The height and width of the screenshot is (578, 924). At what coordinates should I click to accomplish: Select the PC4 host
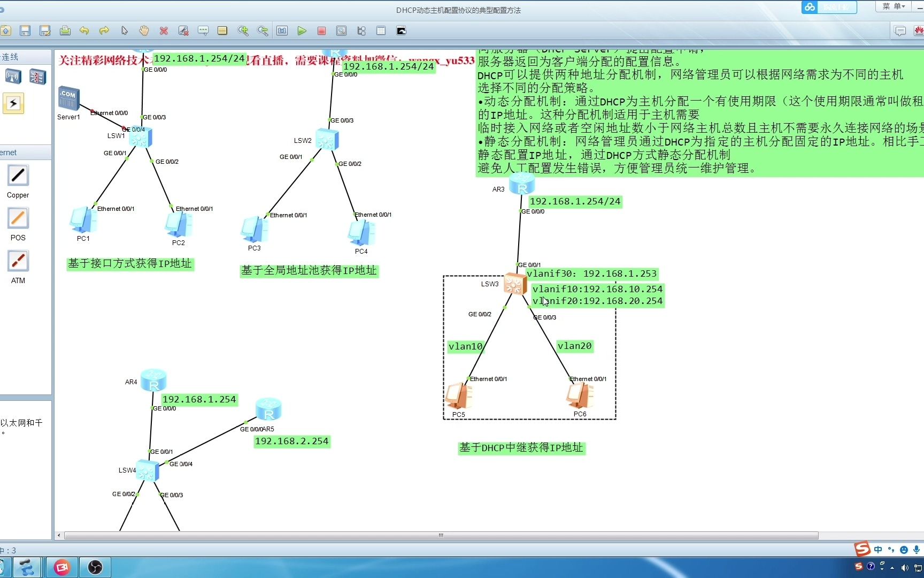pyautogui.click(x=361, y=233)
